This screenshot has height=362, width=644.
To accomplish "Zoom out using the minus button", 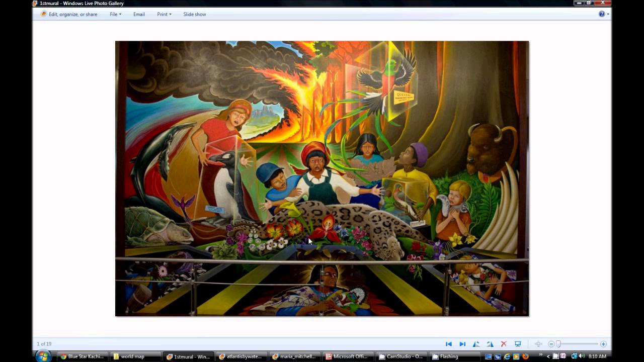I will tap(551, 344).
